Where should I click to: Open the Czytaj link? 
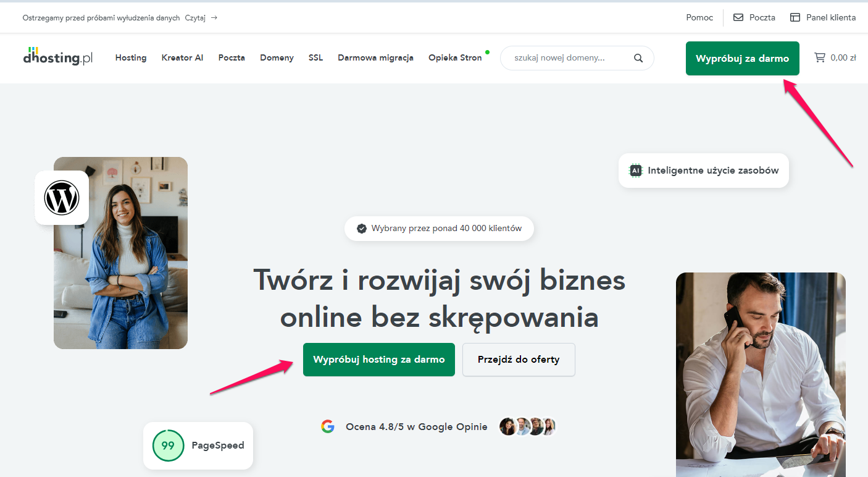(x=195, y=17)
